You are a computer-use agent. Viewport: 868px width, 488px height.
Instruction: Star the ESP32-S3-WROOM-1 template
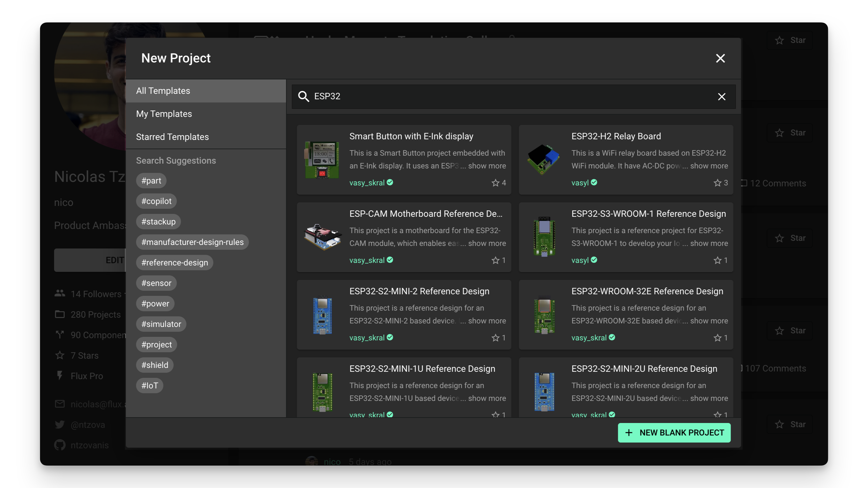717,260
